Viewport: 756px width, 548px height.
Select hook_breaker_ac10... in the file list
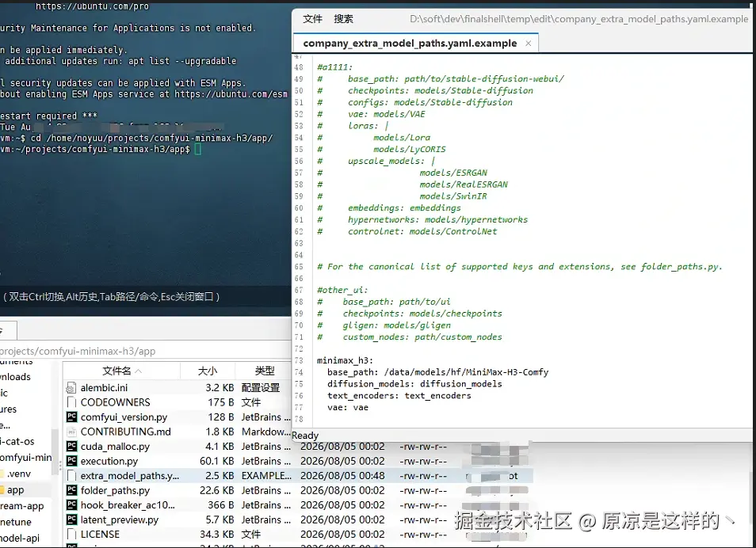(128, 505)
